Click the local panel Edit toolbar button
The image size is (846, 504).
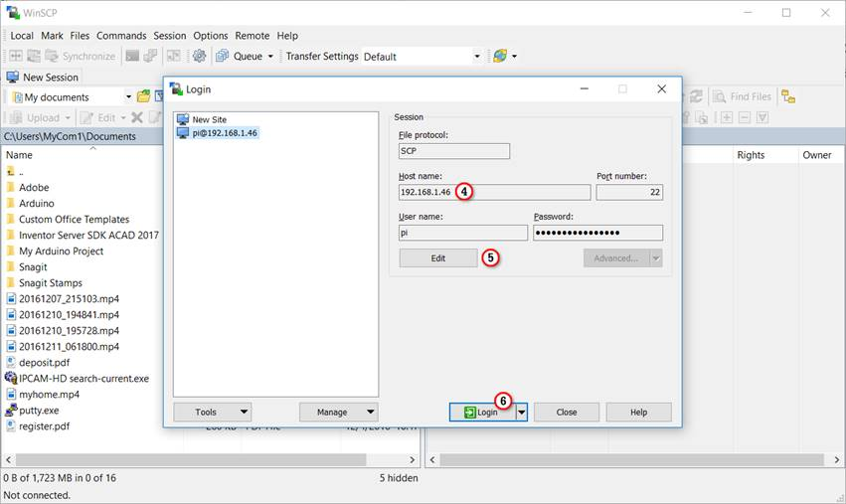98,117
